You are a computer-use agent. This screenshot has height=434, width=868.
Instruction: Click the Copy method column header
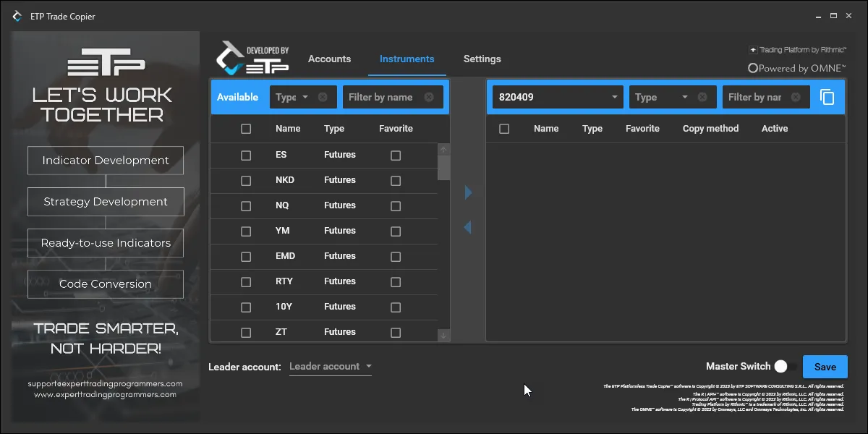(x=711, y=129)
